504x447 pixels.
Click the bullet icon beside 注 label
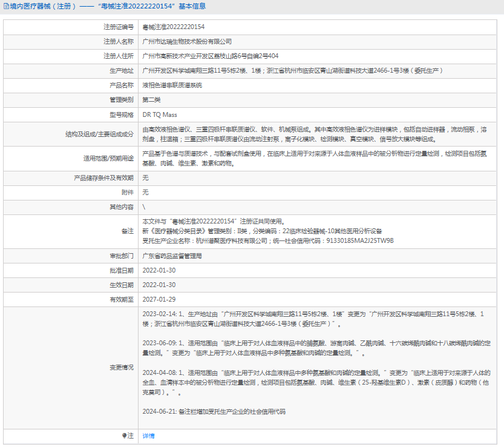pyautogui.click(x=125, y=435)
